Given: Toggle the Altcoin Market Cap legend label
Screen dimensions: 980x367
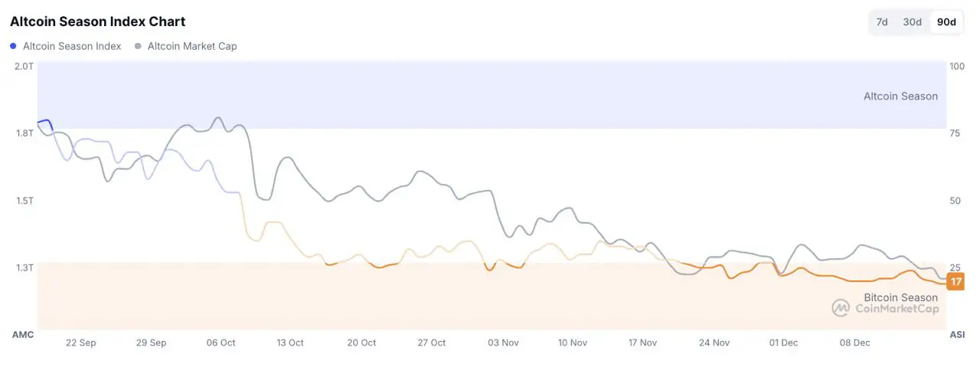Looking at the screenshot, I should (x=192, y=46).
